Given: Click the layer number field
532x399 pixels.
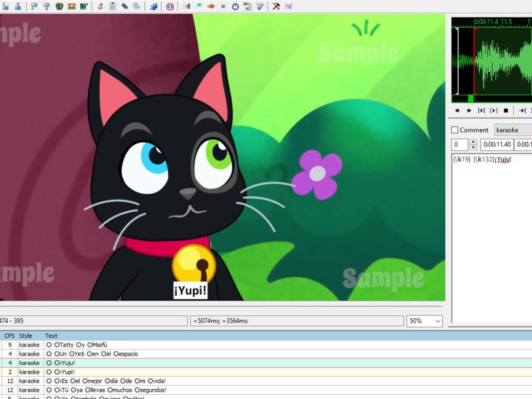Looking at the screenshot, I should point(460,145).
